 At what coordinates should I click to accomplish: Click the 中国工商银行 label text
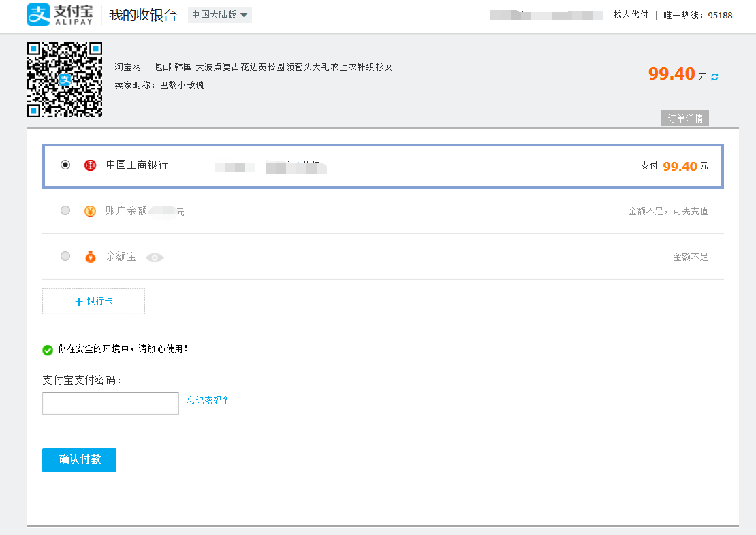(x=137, y=165)
